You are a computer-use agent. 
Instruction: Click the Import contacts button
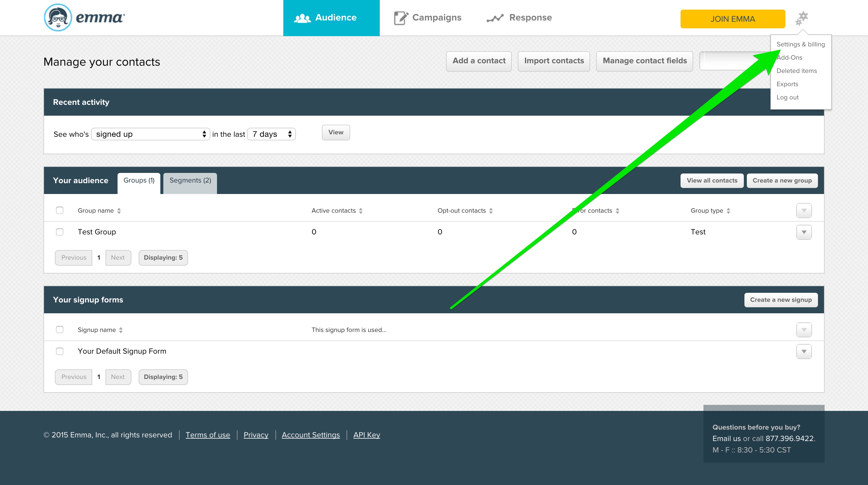click(x=554, y=61)
